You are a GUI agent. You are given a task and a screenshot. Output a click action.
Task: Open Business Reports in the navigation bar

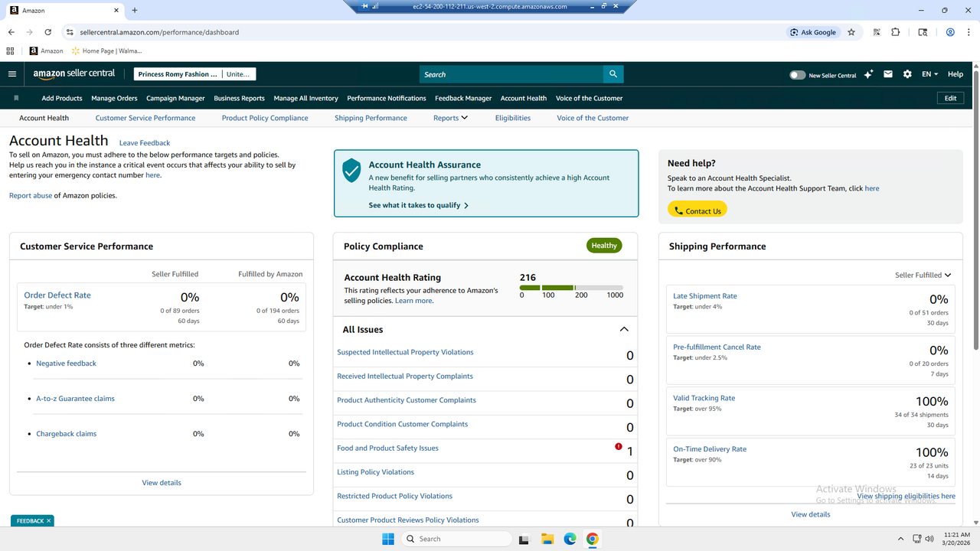(x=239, y=98)
